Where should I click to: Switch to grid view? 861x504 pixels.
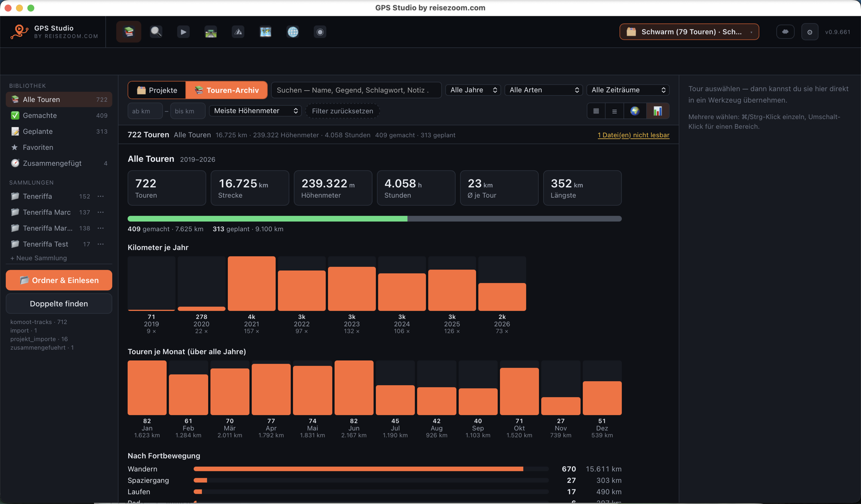point(596,111)
